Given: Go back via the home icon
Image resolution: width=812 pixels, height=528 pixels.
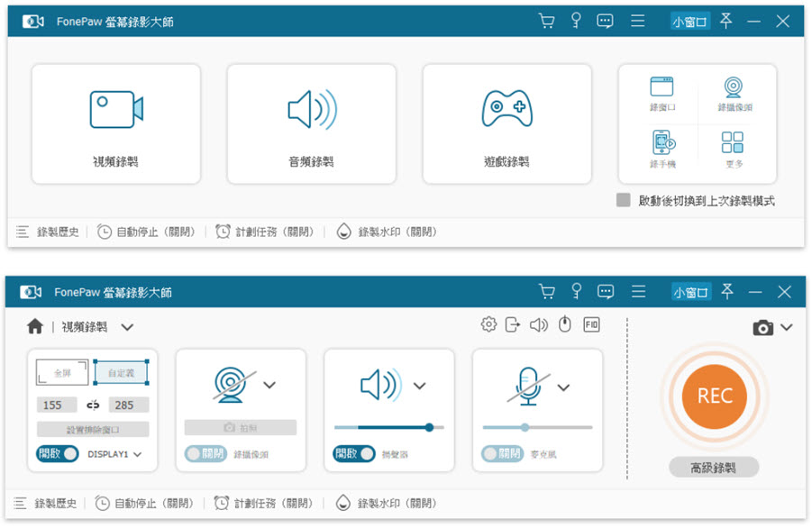Looking at the screenshot, I should pyautogui.click(x=34, y=327).
